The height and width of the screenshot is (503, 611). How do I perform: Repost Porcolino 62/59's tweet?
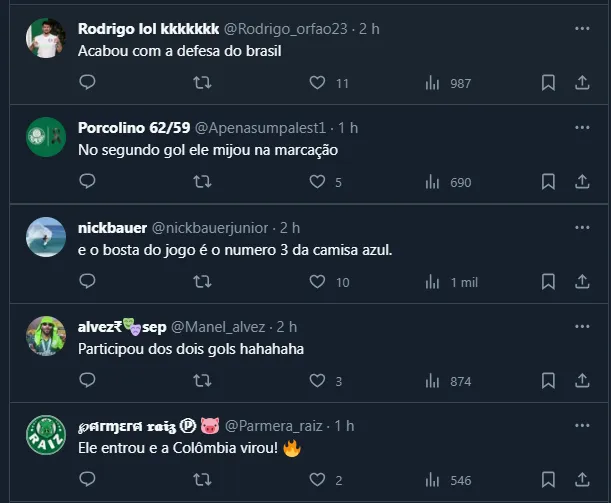click(202, 182)
